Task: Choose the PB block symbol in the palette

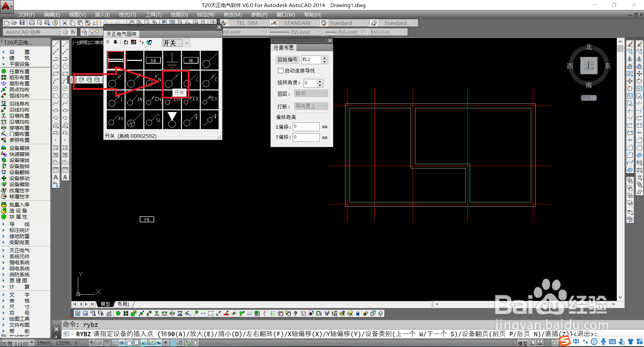Action: pyautogui.click(x=191, y=60)
